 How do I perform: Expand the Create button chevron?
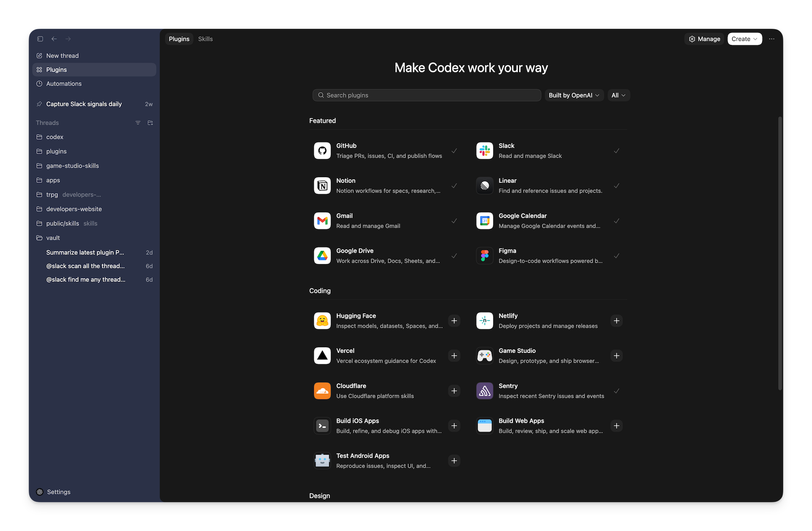pyautogui.click(x=755, y=39)
